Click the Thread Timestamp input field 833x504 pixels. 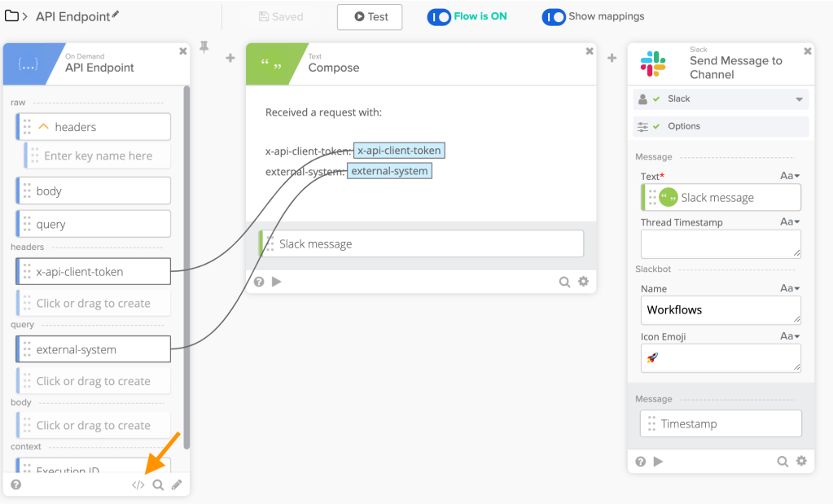pyautogui.click(x=720, y=243)
